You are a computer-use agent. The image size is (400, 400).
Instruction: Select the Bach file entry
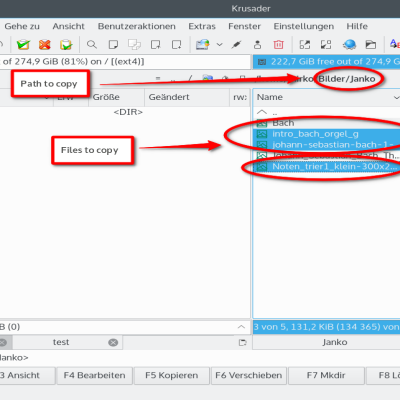[x=327, y=123]
